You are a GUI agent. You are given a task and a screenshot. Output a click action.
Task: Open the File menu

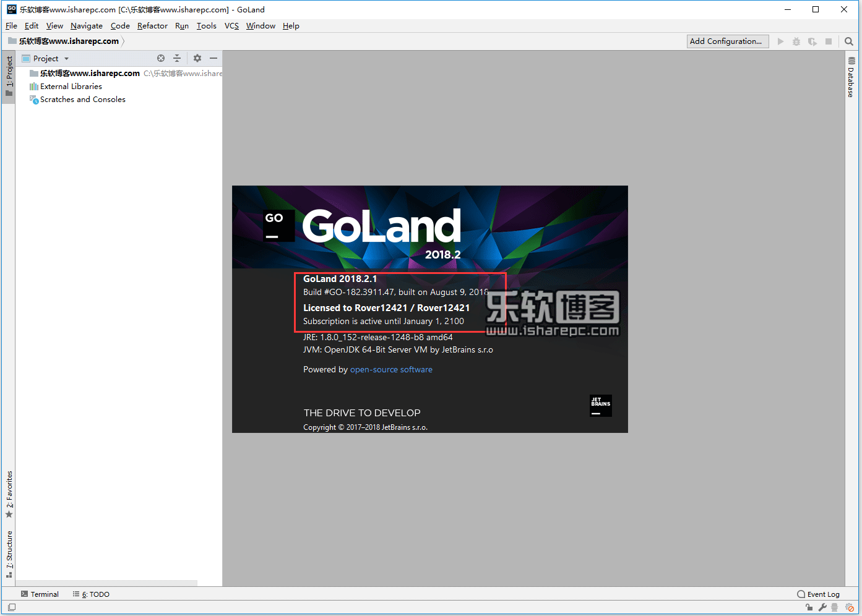coord(11,26)
